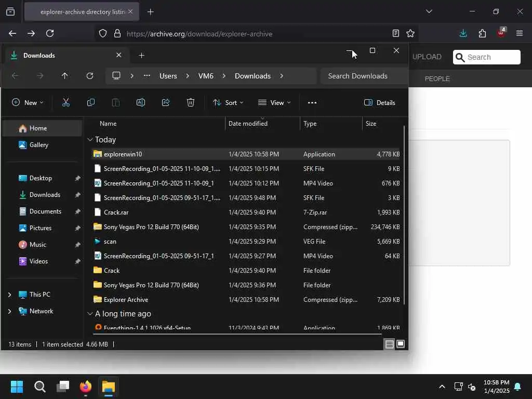Viewport: 532px width, 399px height.
Task: Open the See more ellipsis in Explorer toolbar
Action: pos(312,102)
